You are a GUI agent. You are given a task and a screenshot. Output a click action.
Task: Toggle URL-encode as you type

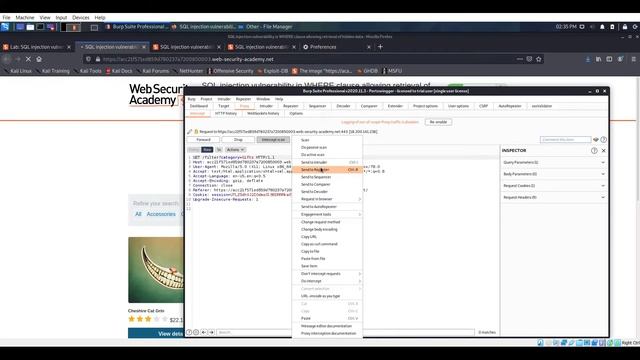(x=328, y=296)
